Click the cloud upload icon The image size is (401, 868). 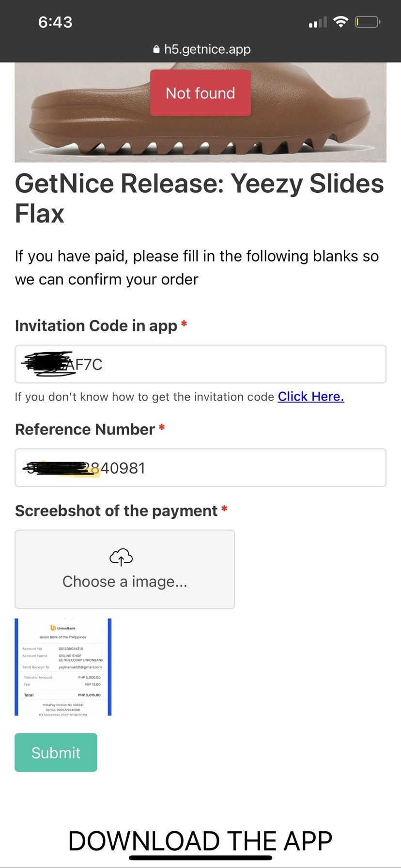(x=121, y=557)
